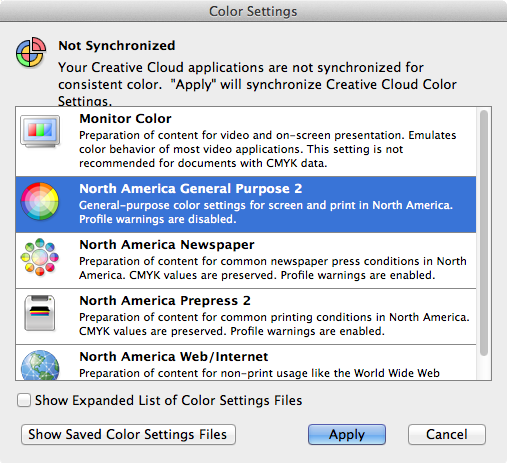
Task: Select North America General Purpose 2 title
Action: [x=191, y=189]
